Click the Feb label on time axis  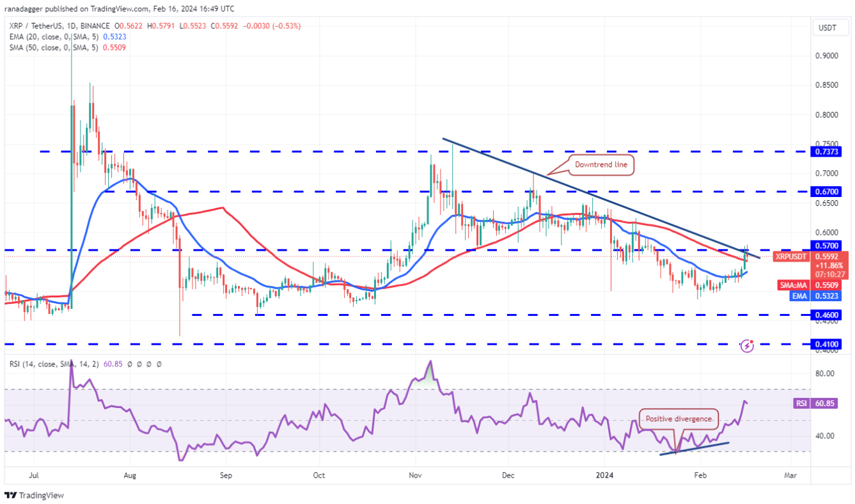click(x=700, y=475)
